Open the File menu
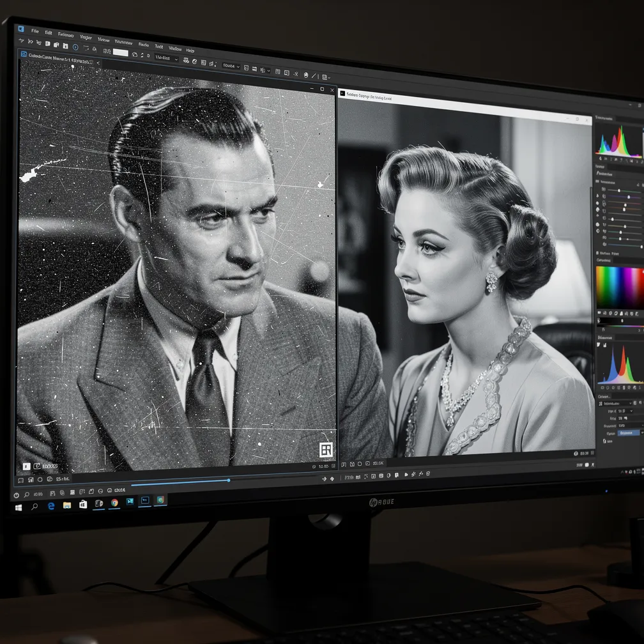 click(x=35, y=31)
